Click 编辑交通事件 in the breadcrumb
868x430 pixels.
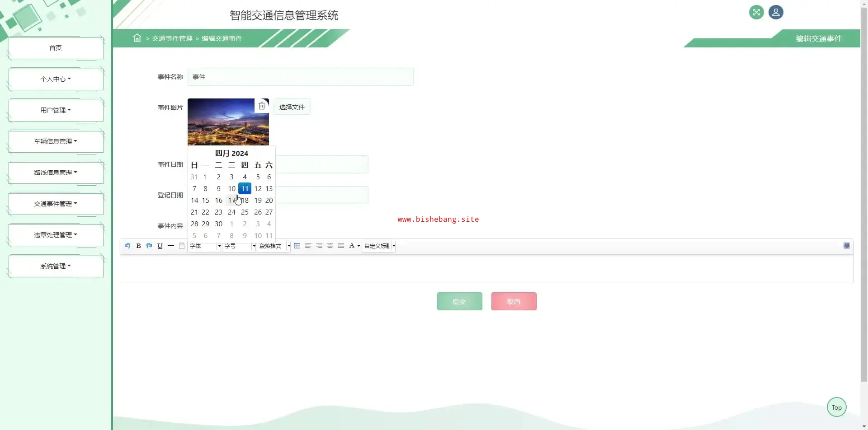coord(222,38)
